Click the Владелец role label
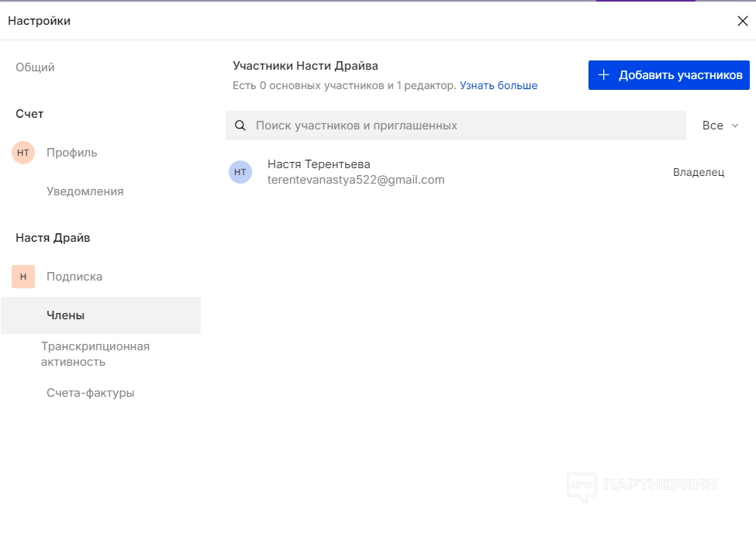 pyautogui.click(x=698, y=172)
